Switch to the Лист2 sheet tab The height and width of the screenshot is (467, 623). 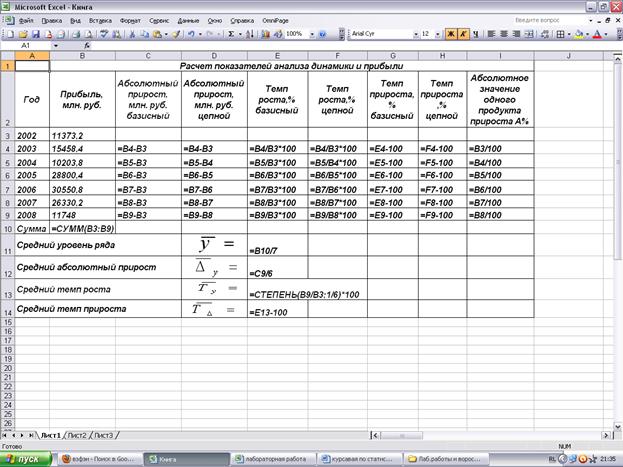tap(77, 436)
